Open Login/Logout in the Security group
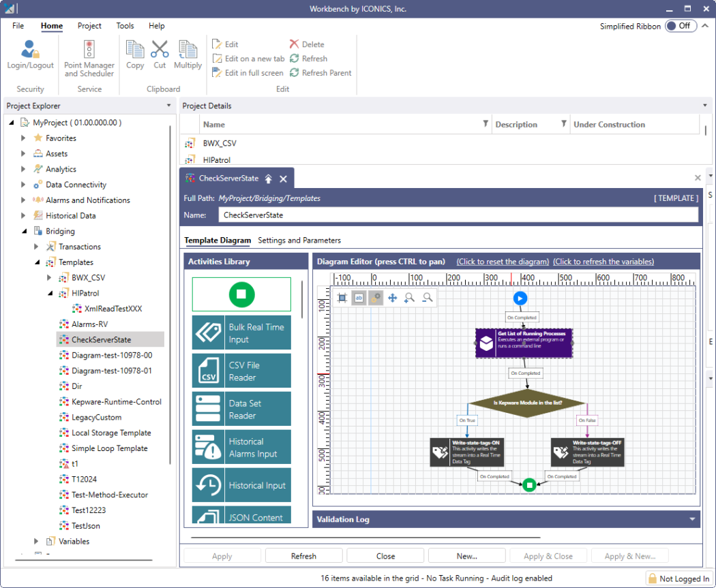The width and height of the screenshot is (716, 588). click(x=30, y=55)
